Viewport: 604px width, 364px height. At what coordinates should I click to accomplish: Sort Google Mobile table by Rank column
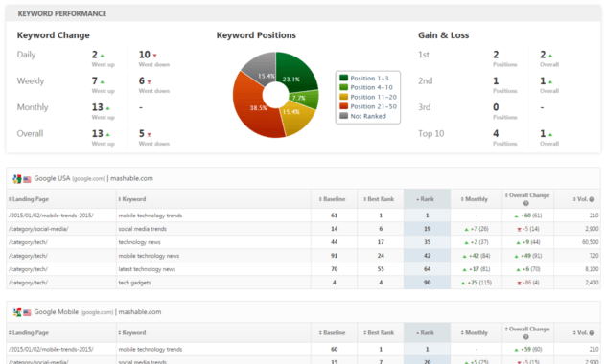426,332
